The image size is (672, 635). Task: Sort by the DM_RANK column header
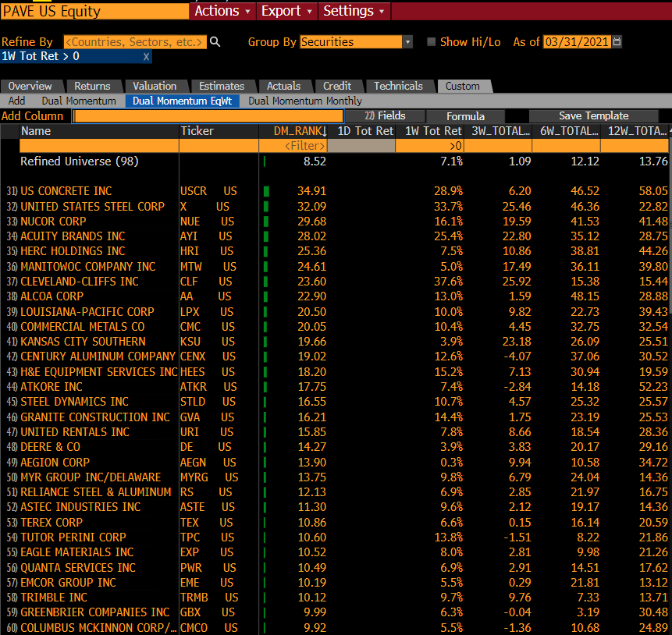(293, 131)
